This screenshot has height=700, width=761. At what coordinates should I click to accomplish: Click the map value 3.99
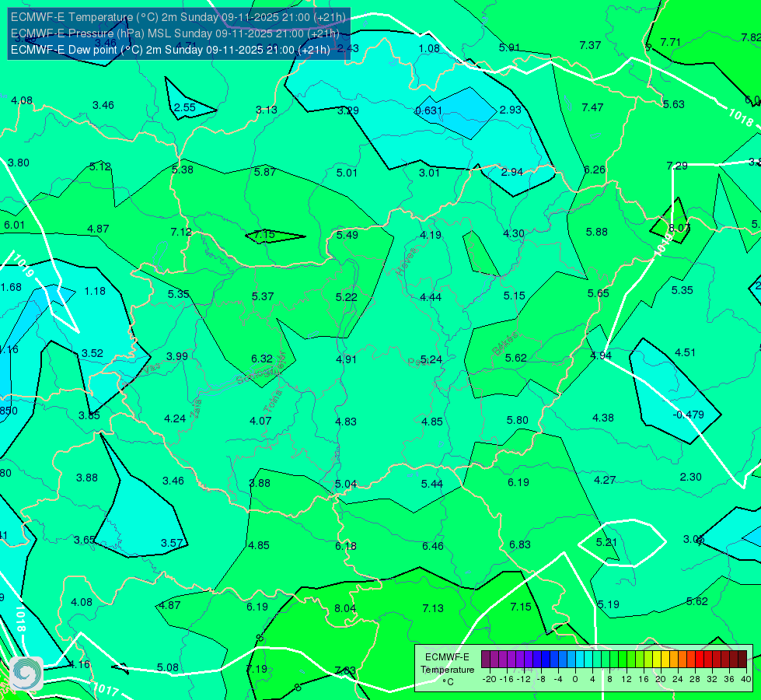tap(177, 356)
